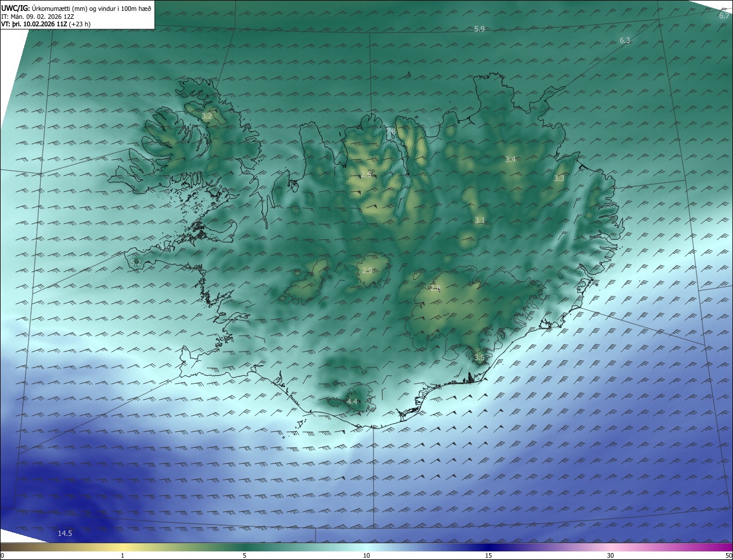Click the map value 7.8 in the north fjord
The height and width of the screenshot is (560, 733).
391,132
